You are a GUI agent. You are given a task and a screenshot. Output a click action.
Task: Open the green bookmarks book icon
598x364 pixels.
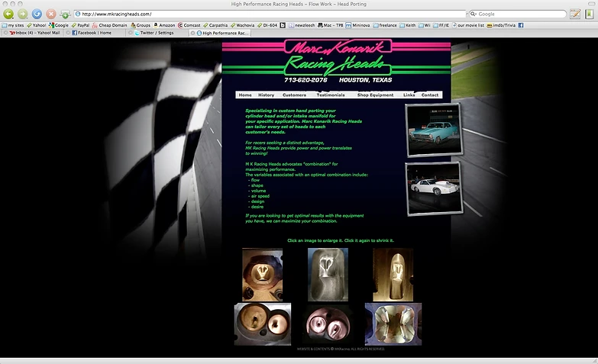pyautogui.click(x=590, y=14)
